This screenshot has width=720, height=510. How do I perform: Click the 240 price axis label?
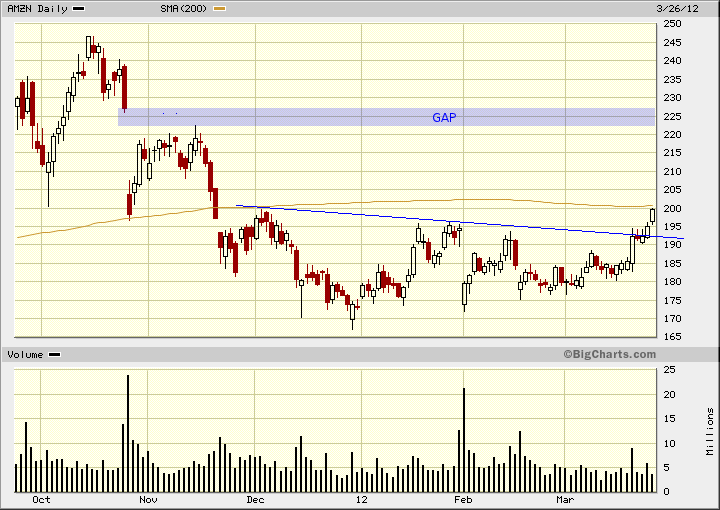(x=673, y=61)
